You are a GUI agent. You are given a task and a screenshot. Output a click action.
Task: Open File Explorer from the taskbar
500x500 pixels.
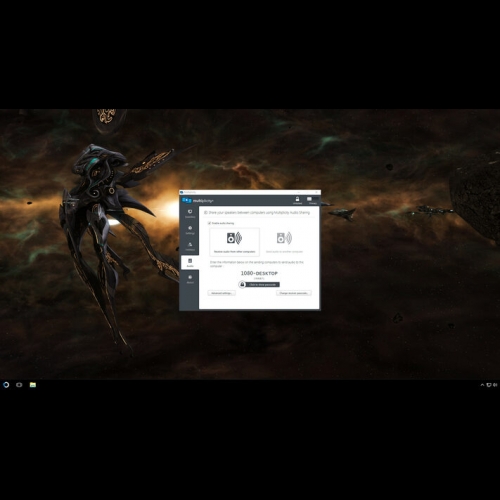(33, 385)
